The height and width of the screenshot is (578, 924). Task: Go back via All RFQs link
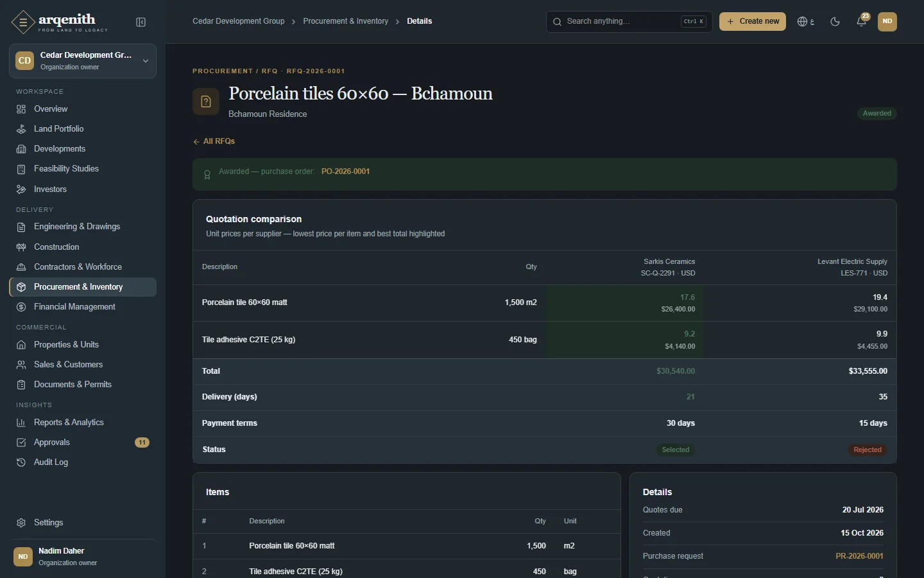click(x=214, y=141)
